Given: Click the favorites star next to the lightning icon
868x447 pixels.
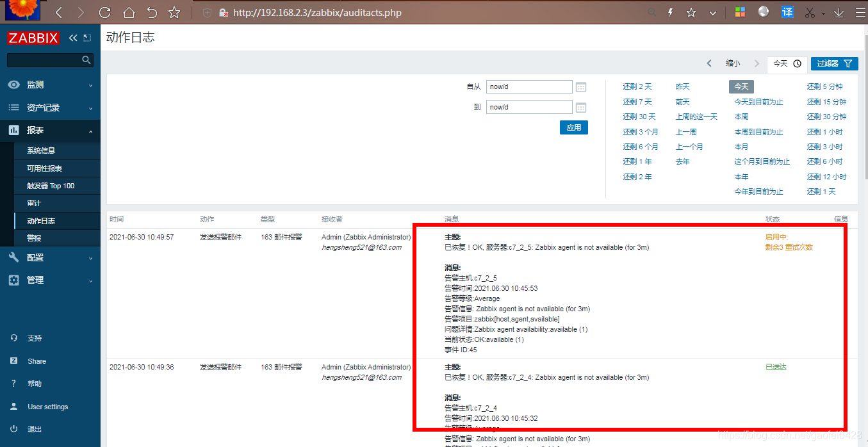Looking at the screenshot, I should click(691, 12).
